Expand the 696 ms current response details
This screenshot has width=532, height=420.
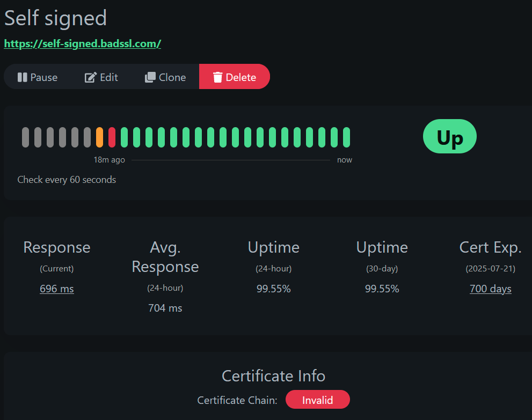coord(56,289)
